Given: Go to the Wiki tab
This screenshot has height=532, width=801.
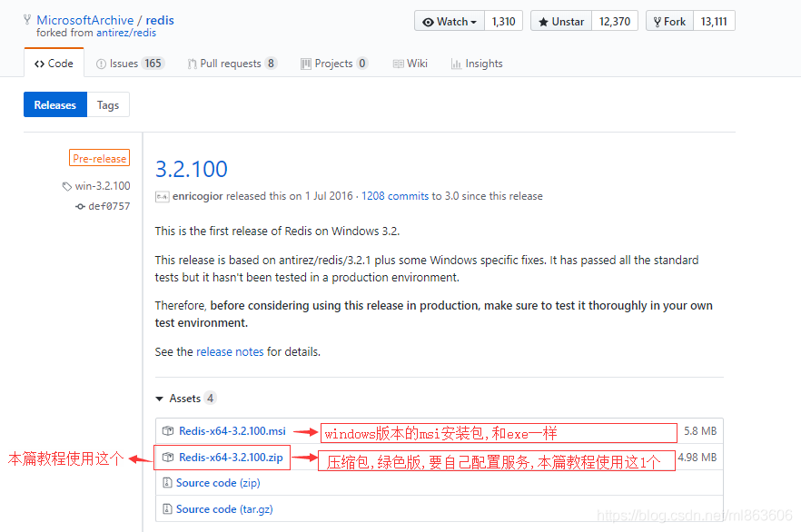Looking at the screenshot, I should (x=410, y=64).
